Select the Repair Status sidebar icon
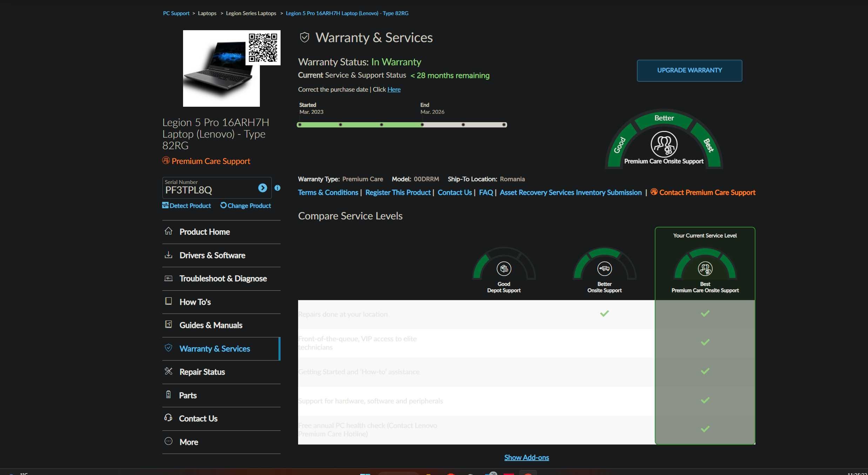 click(169, 371)
